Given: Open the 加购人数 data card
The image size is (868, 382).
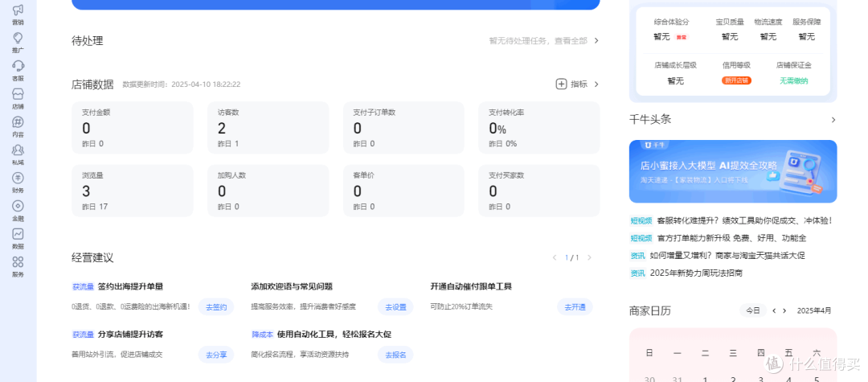Looking at the screenshot, I should pos(268,191).
